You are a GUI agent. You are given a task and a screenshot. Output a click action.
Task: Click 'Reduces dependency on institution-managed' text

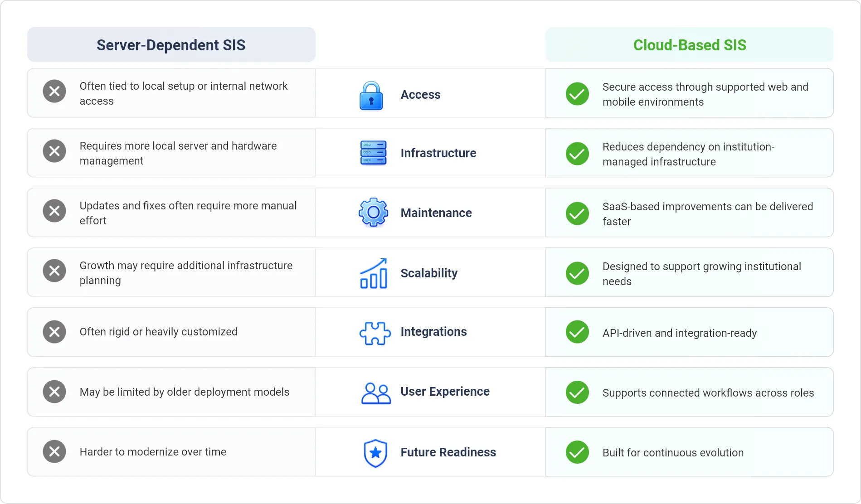pyautogui.click(x=688, y=154)
